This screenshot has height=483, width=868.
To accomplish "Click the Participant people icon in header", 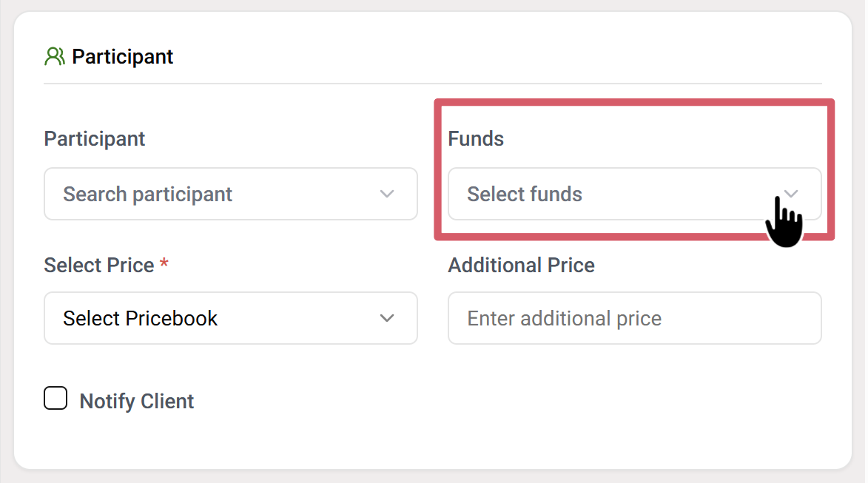I will click(55, 57).
